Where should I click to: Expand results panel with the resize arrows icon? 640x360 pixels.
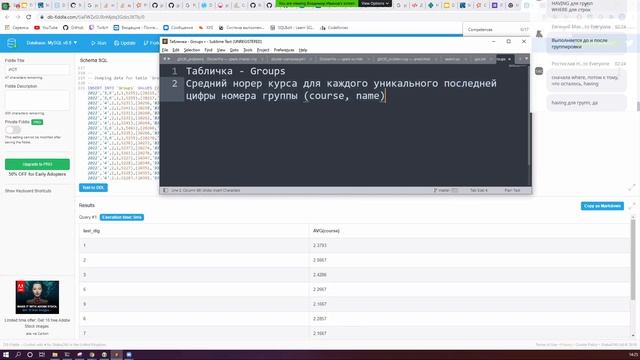[632, 206]
